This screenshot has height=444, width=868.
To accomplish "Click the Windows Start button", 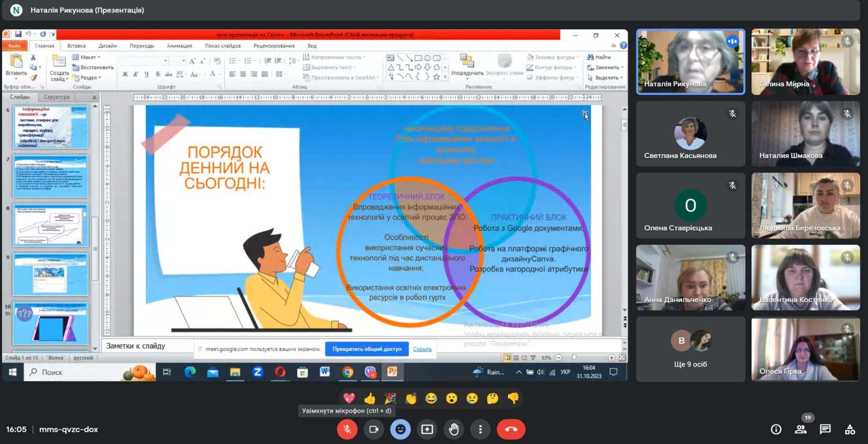I will click(13, 372).
